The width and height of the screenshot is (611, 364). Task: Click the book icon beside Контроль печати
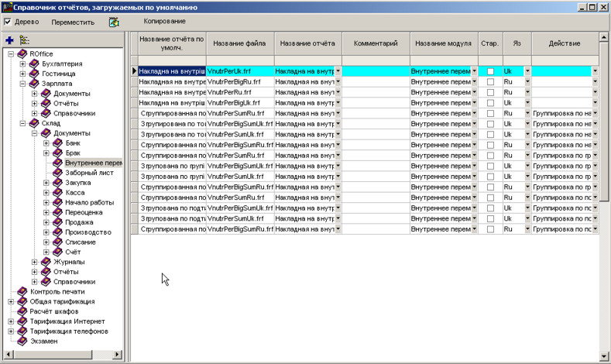click(x=22, y=291)
